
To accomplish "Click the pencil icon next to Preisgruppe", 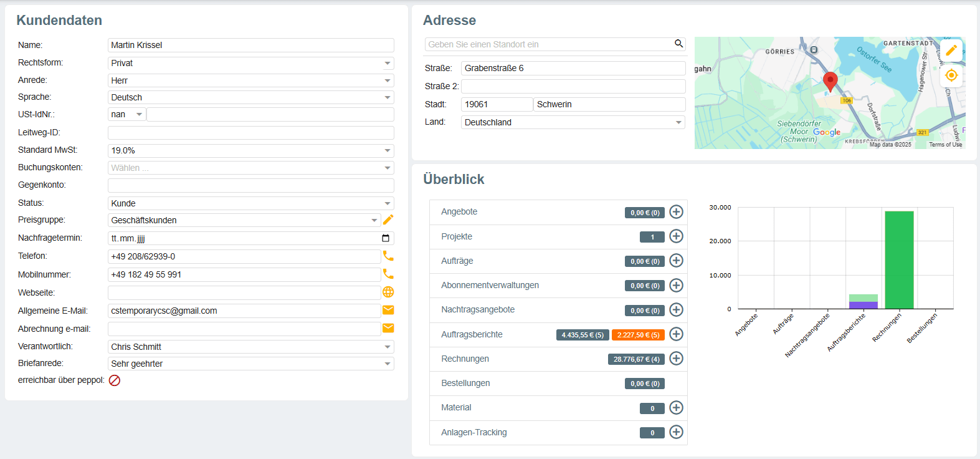I will click(x=388, y=220).
